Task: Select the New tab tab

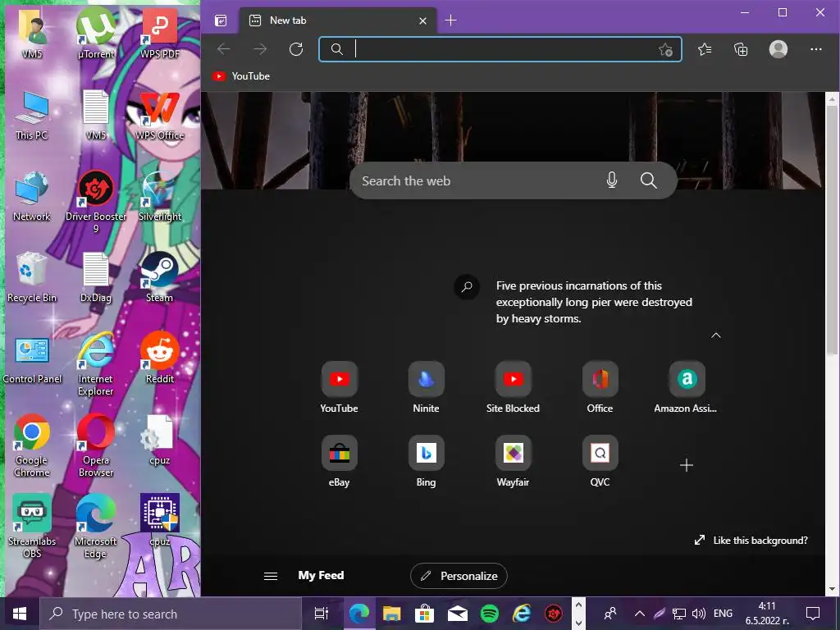Action: pyautogui.click(x=337, y=21)
